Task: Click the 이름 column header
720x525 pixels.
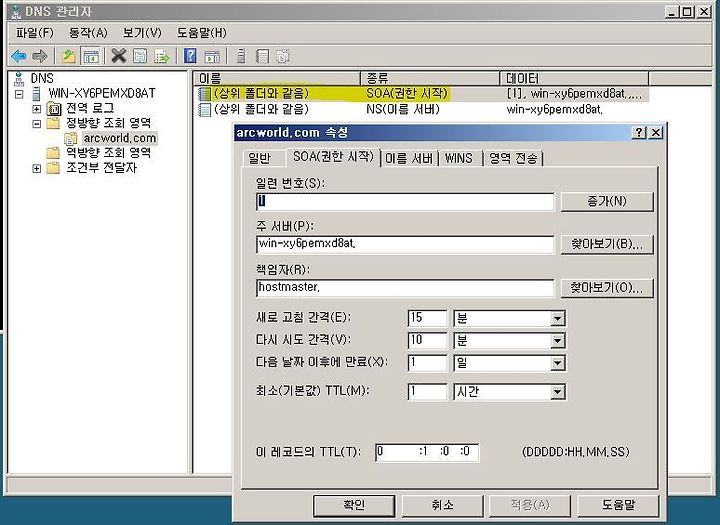Action: 277,79
